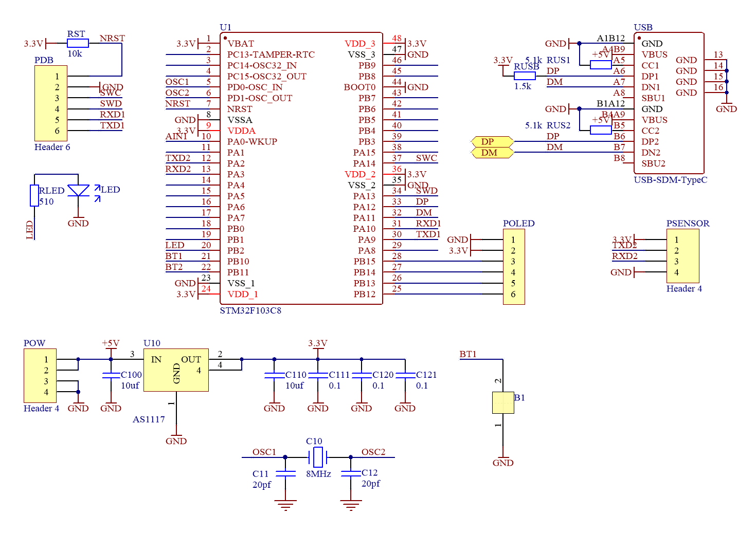
Task: Select the AIN1 net label
Action: (176, 136)
